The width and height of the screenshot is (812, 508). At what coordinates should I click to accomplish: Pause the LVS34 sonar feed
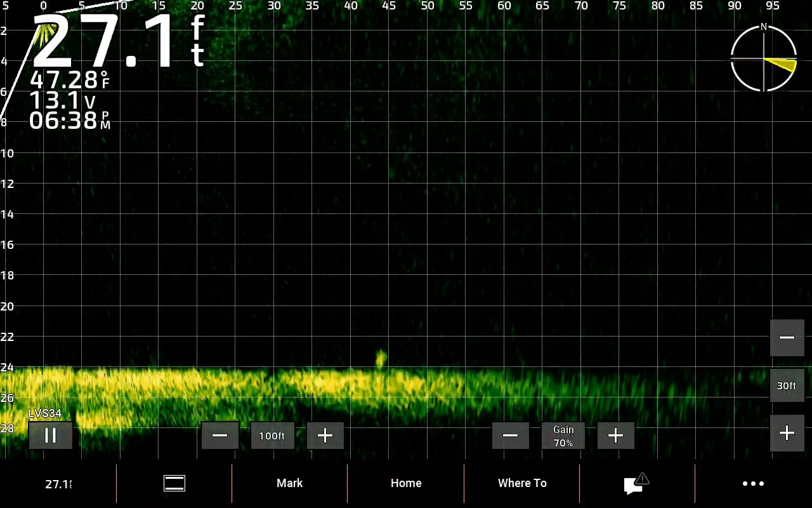coord(50,436)
